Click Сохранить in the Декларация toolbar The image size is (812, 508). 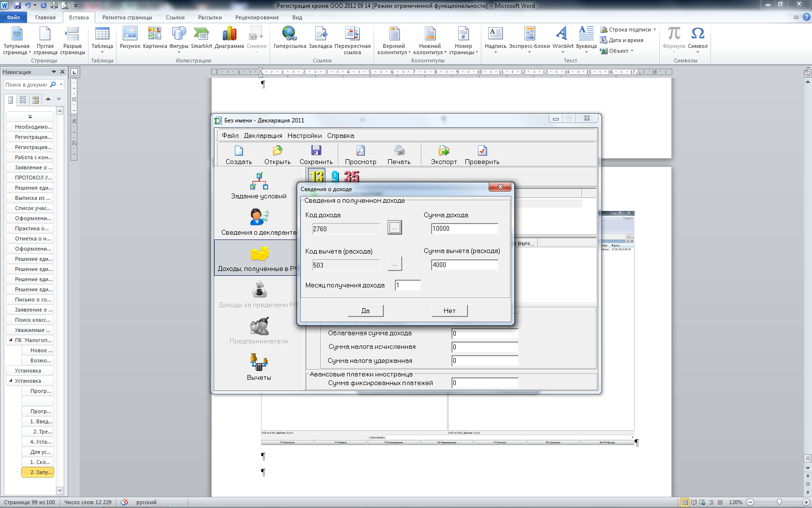[316, 155]
